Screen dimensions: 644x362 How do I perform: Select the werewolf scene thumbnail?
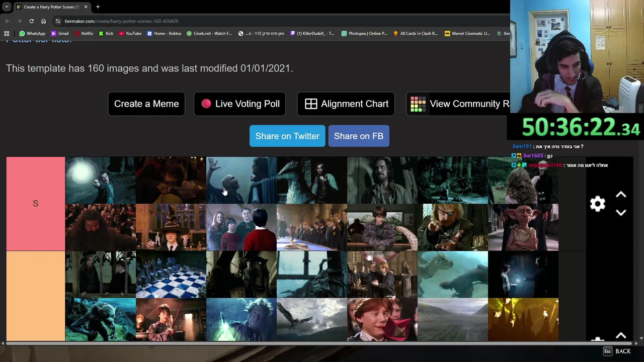[100, 320]
